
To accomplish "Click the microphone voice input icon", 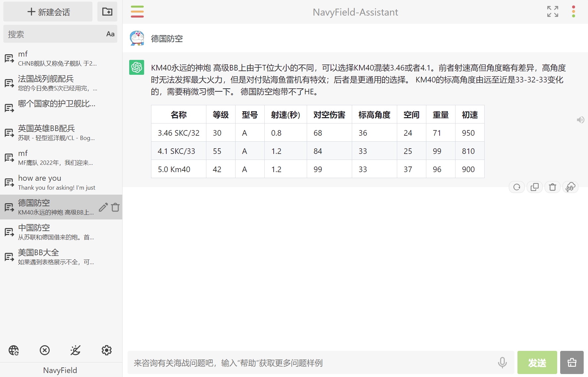I will click(x=502, y=363).
